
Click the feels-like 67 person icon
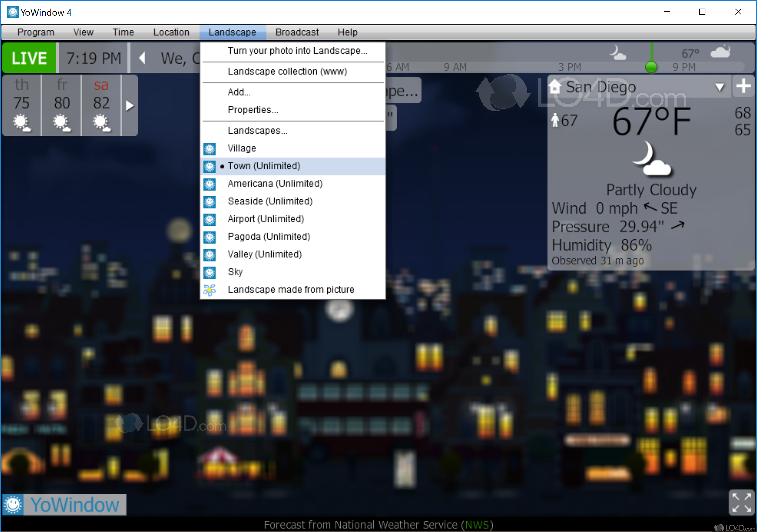tap(555, 120)
